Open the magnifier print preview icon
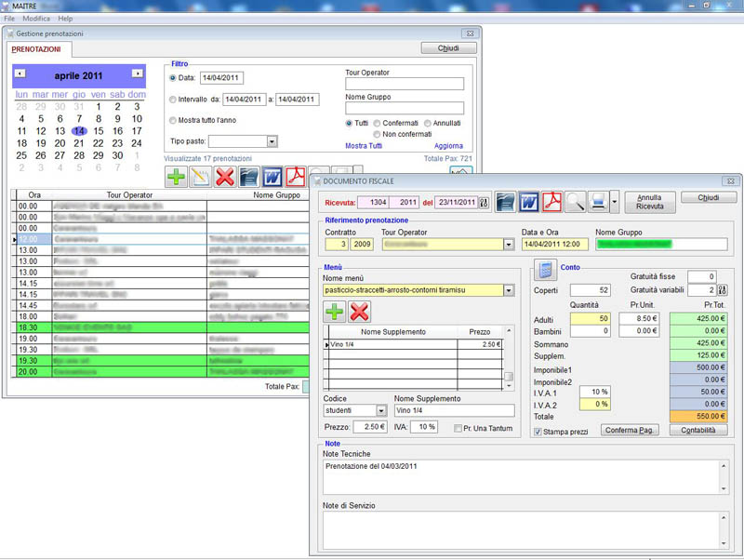 (x=576, y=201)
